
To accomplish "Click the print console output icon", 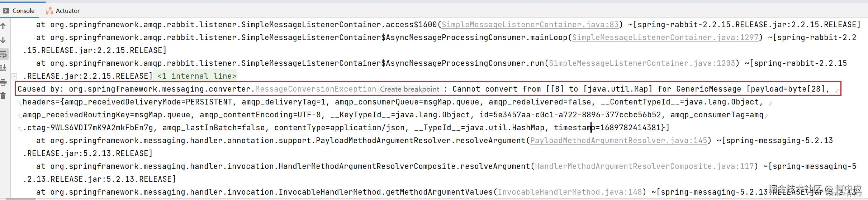I will coord(4,82).
